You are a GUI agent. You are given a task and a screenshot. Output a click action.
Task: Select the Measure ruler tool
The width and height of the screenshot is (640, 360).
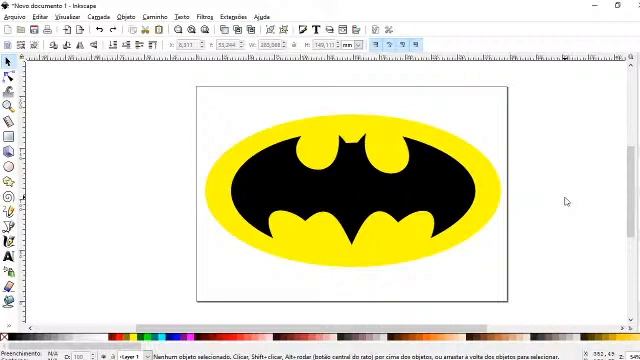point(8,121)
